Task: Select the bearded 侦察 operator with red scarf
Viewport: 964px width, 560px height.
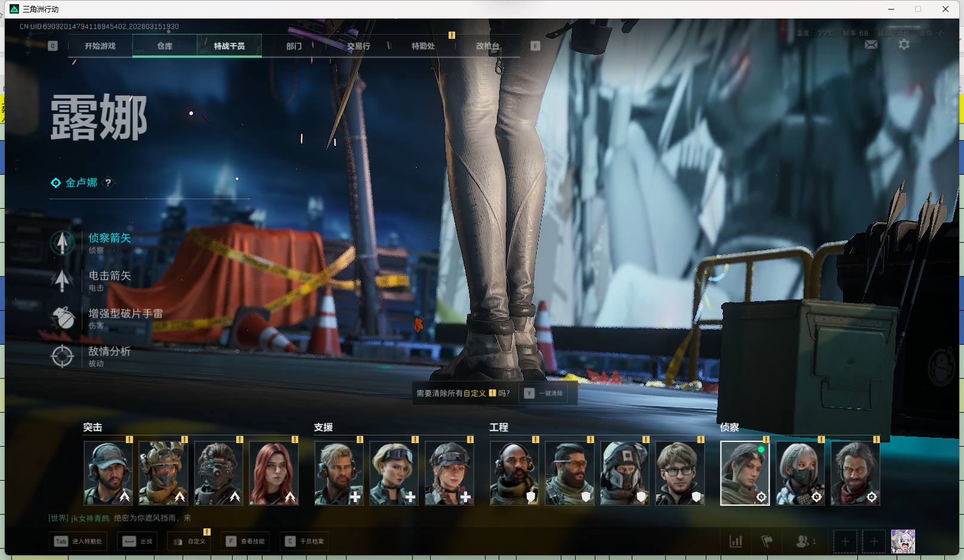Action: tap(855, 473)
